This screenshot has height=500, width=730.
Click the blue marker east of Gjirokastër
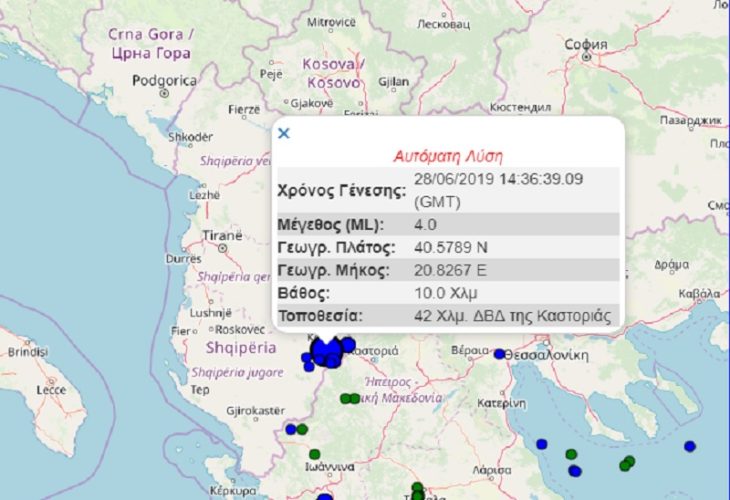(x=291, y=429)
